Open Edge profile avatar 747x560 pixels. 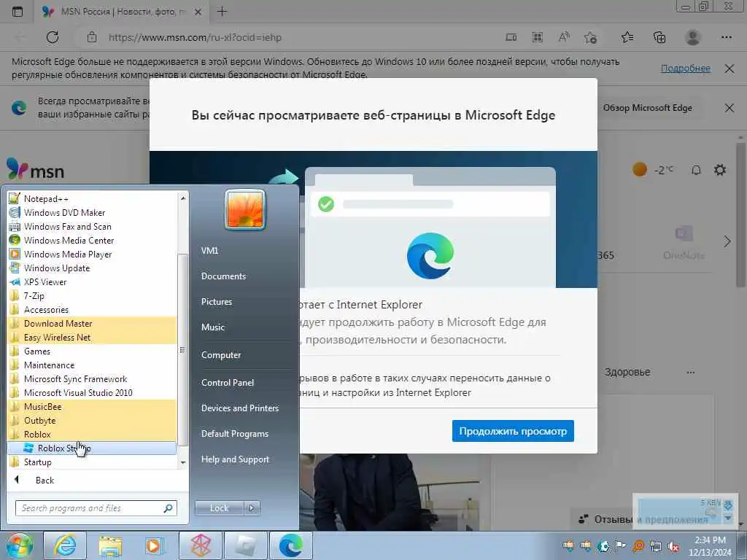tap(693, 37)
